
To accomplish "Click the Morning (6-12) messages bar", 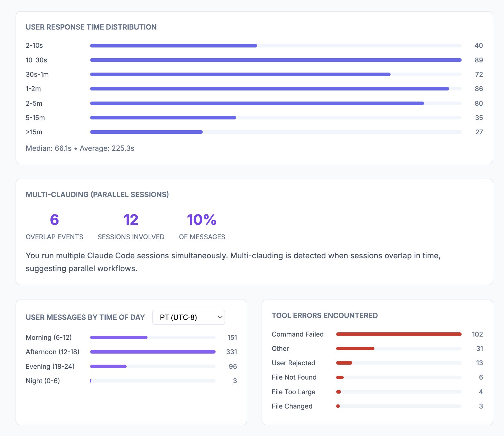I will pos(119,337).
